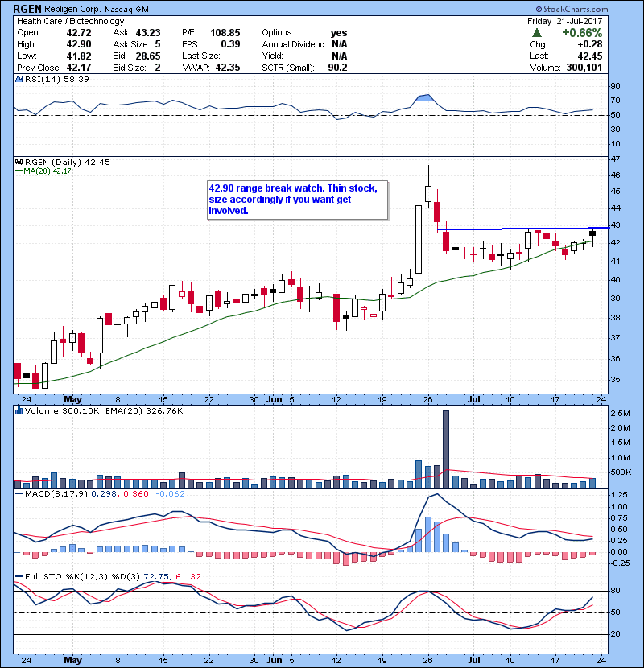
Task: Click the tall white candle before June 26
Action: click(x=419, y=239)
